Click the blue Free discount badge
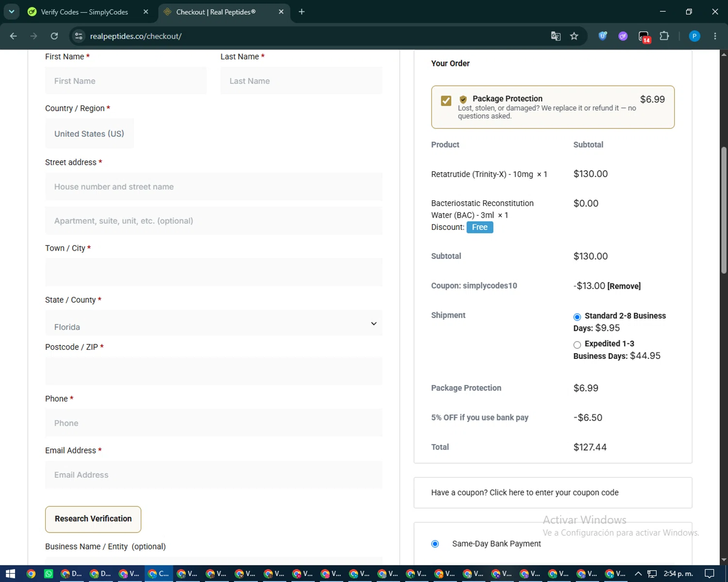This screenshot has width=728, height=582. point(480,227)
